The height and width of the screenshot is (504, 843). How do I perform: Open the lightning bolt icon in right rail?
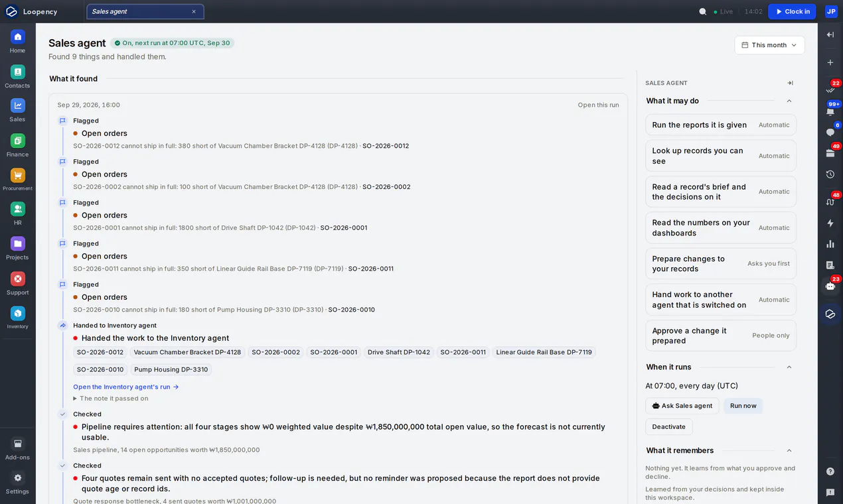tap(830, 223)
